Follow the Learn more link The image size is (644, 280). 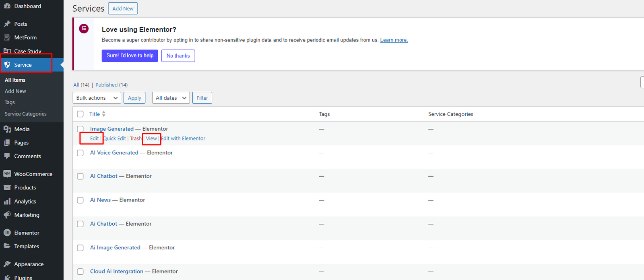pos(394,40)
